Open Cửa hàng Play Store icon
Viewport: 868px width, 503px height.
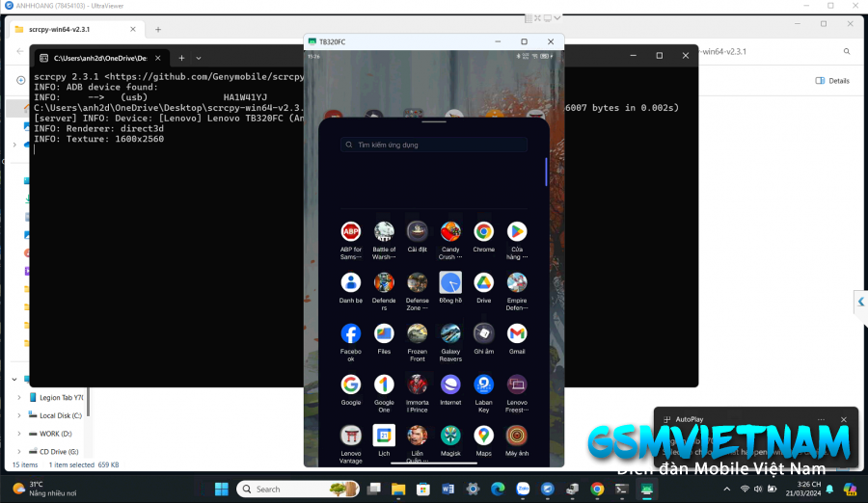(517, 232)
